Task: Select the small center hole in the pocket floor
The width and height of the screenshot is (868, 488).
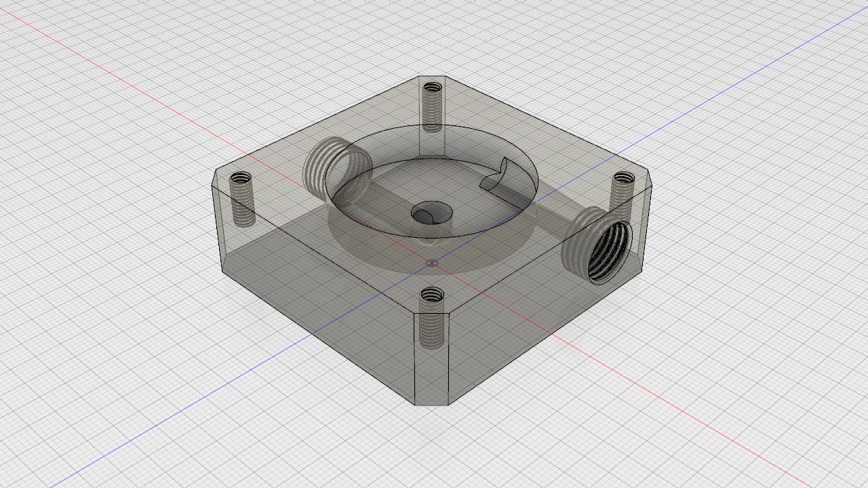Action: click(431, 213)
